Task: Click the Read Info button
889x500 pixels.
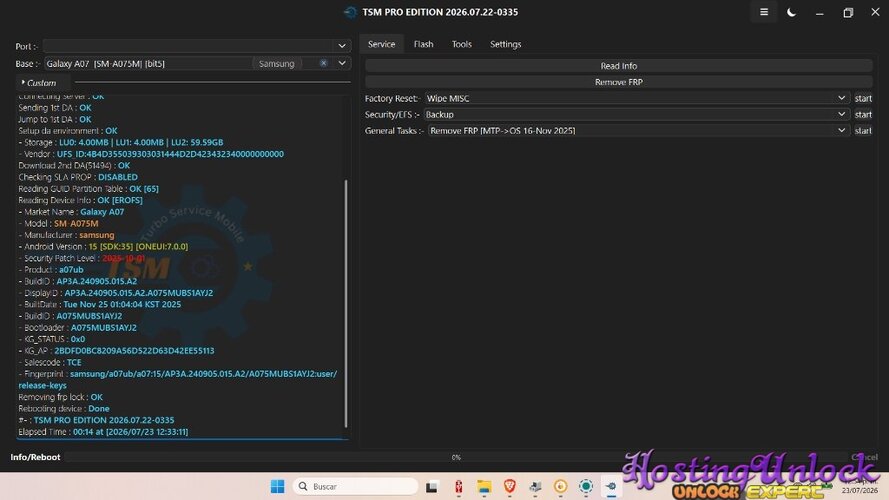Action: tap(619, 66)
